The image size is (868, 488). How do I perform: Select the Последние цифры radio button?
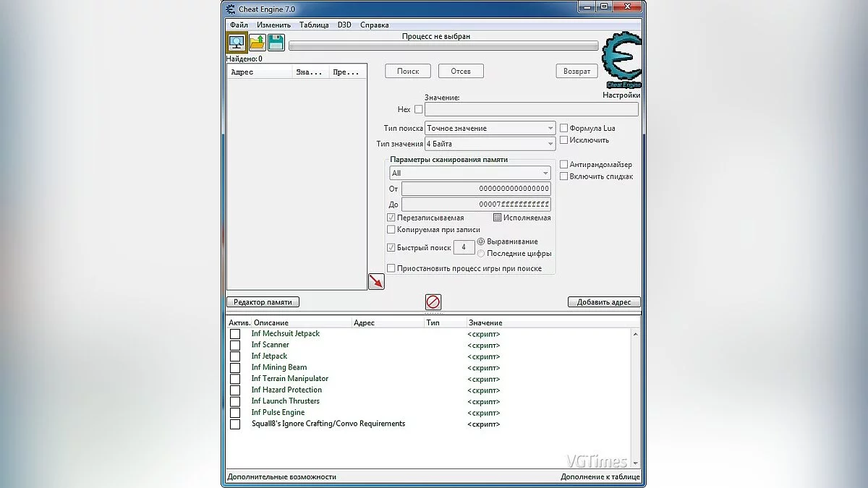click(481, 253)
